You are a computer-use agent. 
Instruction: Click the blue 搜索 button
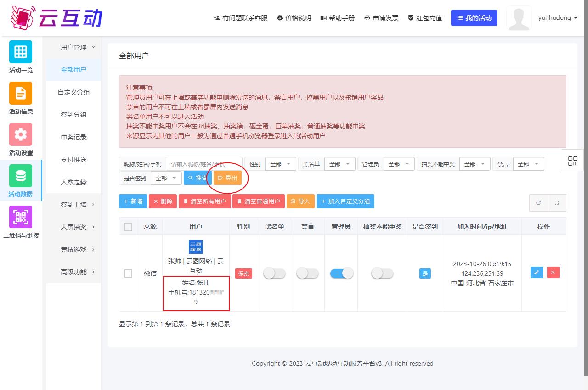click(198, 178)
